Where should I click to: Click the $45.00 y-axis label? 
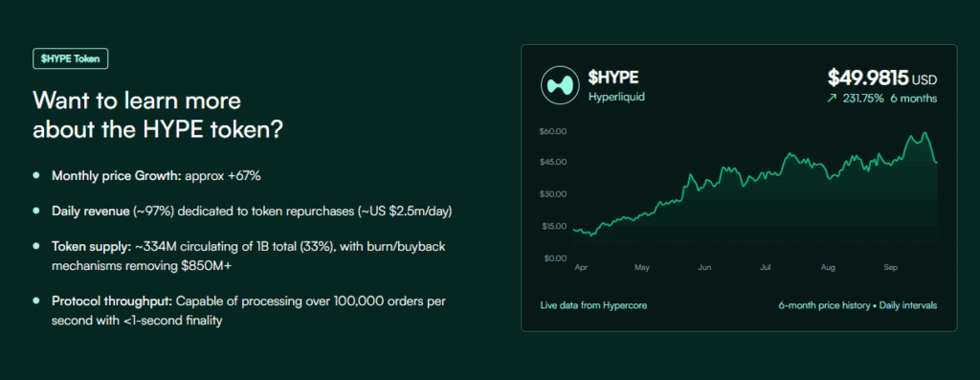pos(552,162)
